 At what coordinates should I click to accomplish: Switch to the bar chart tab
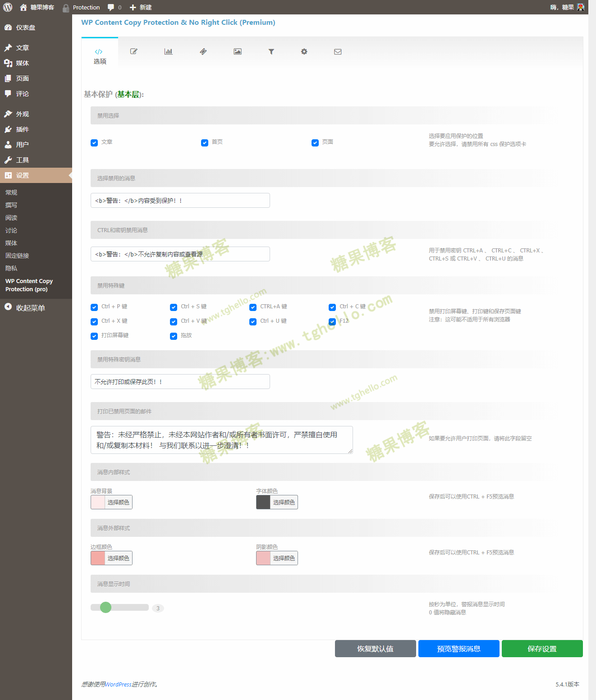click(168, 51)
